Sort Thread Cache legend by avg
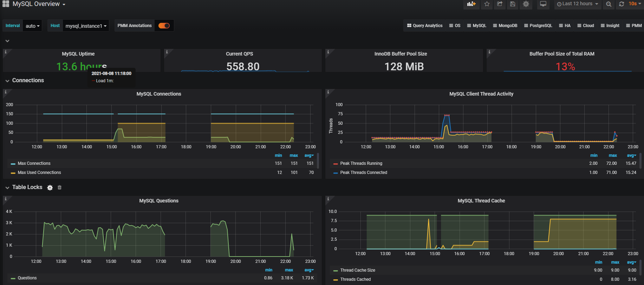Screen dimensions: 644x285 [631, 262]
